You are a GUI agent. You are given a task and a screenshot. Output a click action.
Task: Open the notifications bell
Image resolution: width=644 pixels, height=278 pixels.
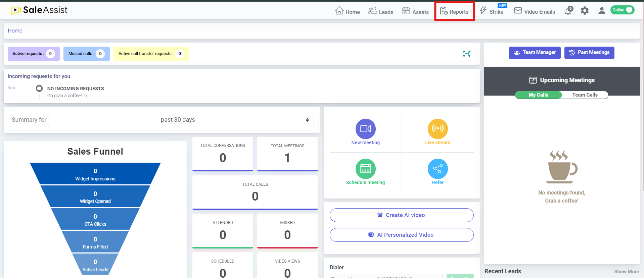click(568, 11)
